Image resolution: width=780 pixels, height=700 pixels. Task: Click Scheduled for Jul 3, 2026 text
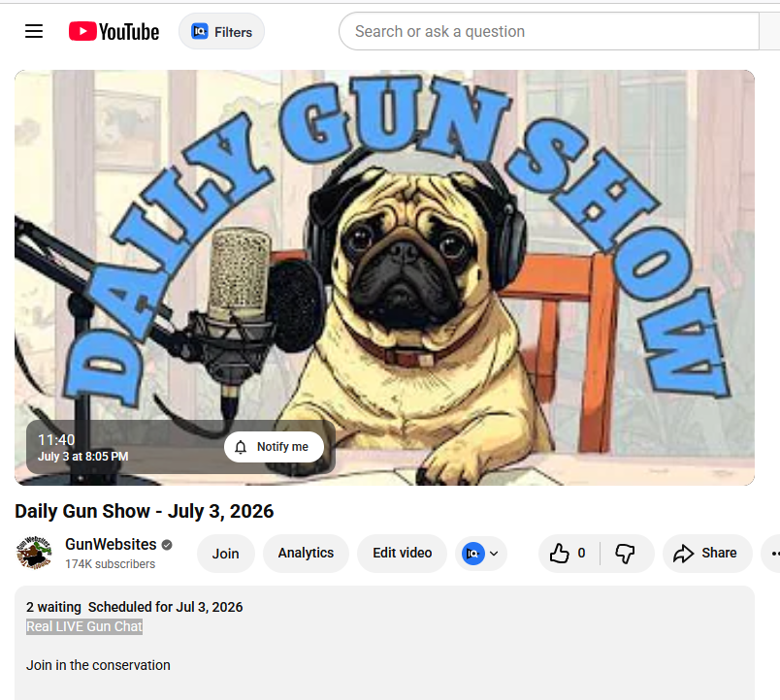pyautogui.click(x=166, y=607)
